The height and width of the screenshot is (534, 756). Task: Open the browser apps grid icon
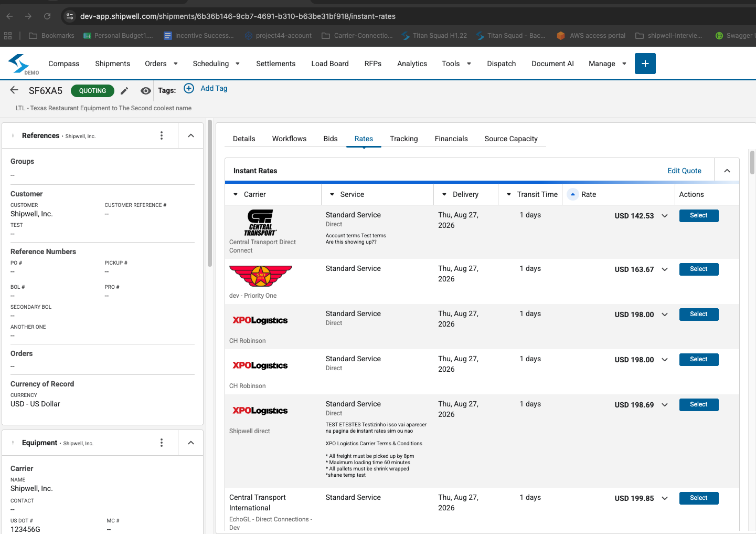8,36
